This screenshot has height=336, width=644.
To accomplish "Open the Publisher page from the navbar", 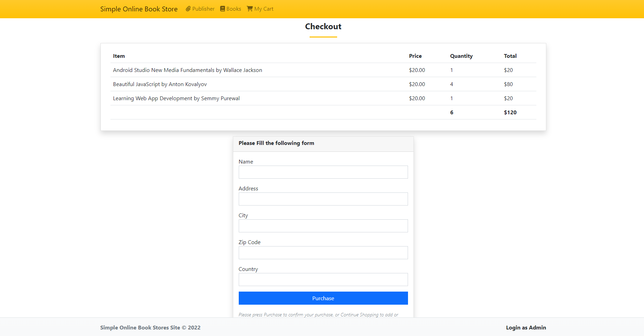I will [x=203, y=9].
